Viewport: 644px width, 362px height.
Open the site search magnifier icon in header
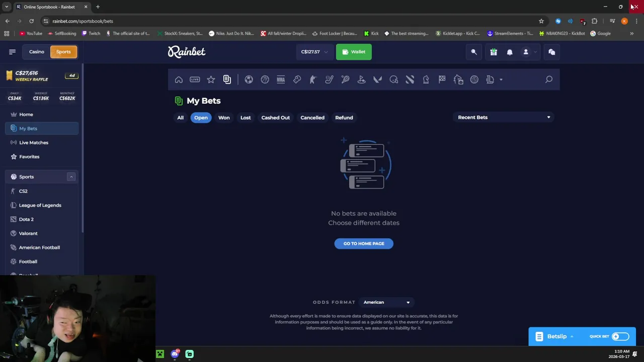[x=473, y=52]
